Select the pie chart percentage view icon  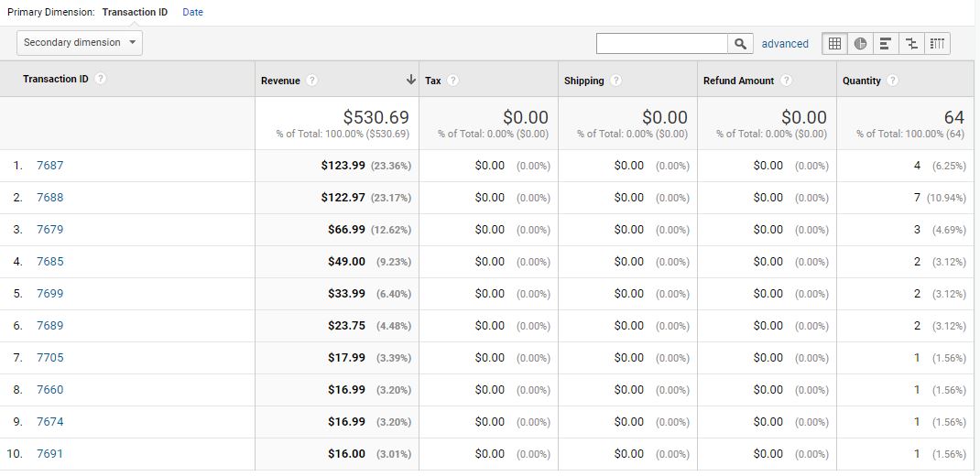860,44
